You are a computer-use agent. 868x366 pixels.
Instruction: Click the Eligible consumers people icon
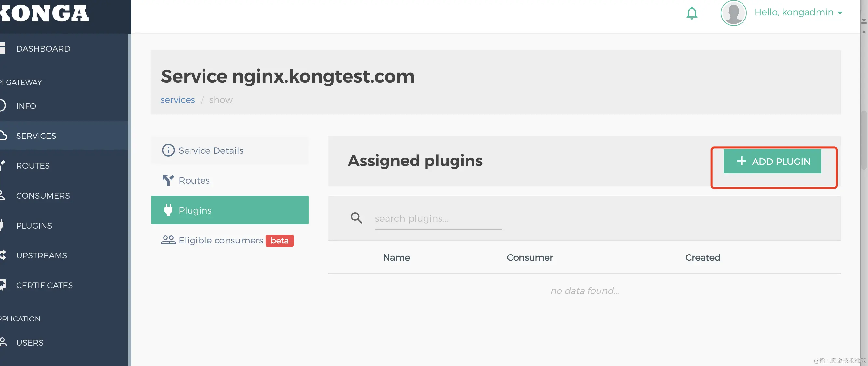tap(168, 240)
